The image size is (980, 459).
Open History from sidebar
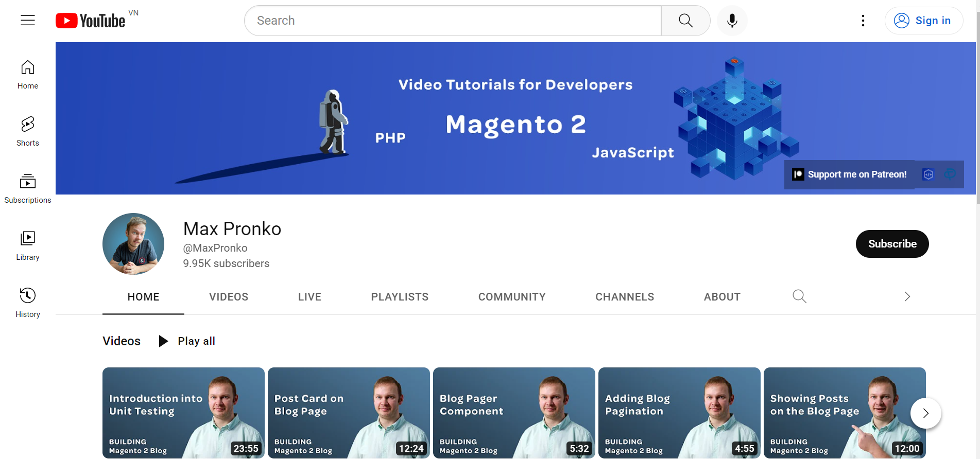pos(28,303)
